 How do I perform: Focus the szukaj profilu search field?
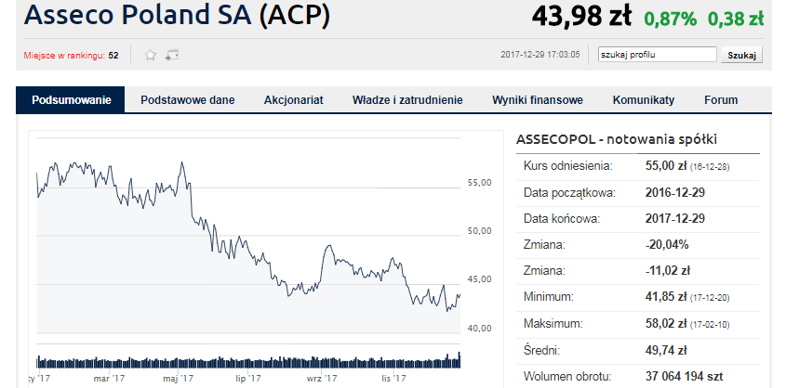[657, 55]
